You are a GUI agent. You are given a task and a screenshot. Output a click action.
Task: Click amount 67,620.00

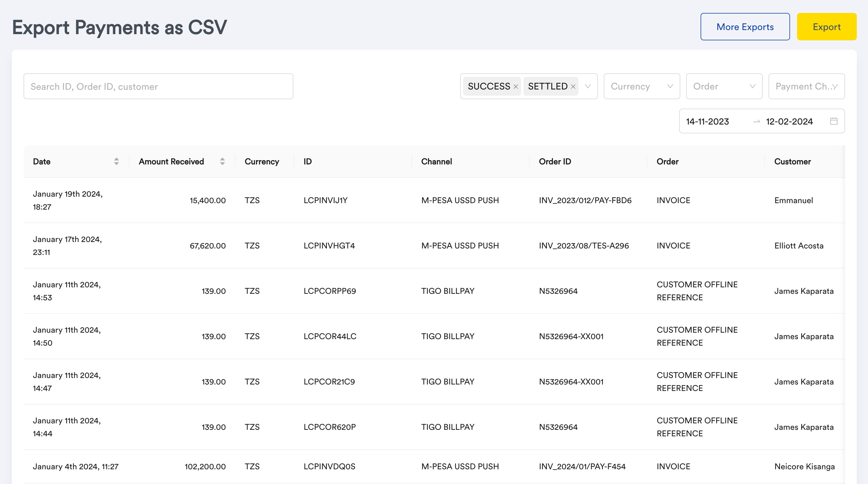coord(207,246)
